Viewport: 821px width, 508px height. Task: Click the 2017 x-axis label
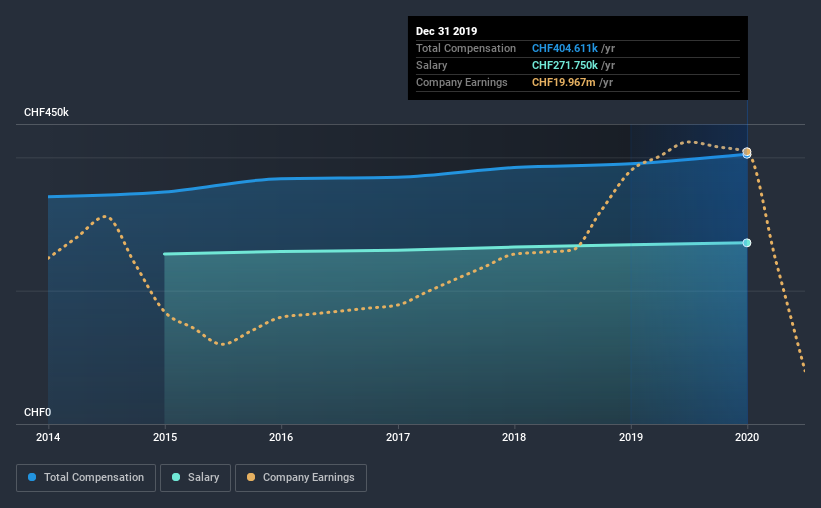(398, 437)
